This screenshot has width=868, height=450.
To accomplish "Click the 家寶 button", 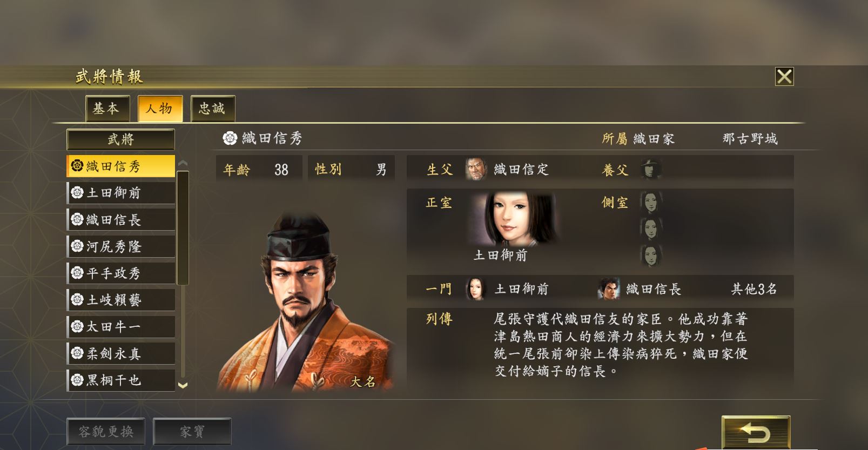I will pos(192,432).
